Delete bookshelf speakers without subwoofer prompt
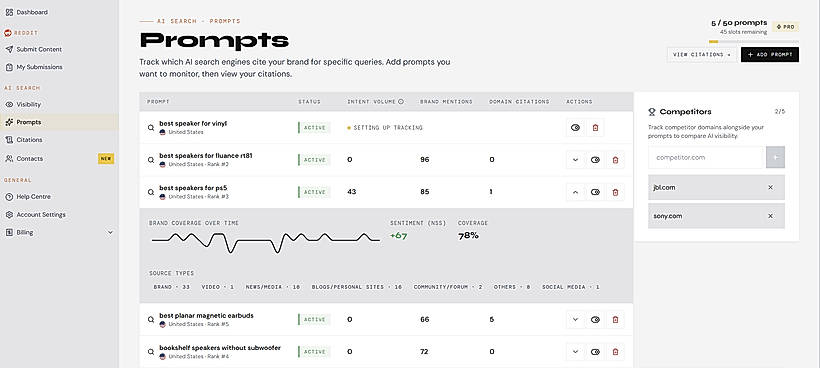Viewport: 820px width, 368px height. tap(615, 352)
